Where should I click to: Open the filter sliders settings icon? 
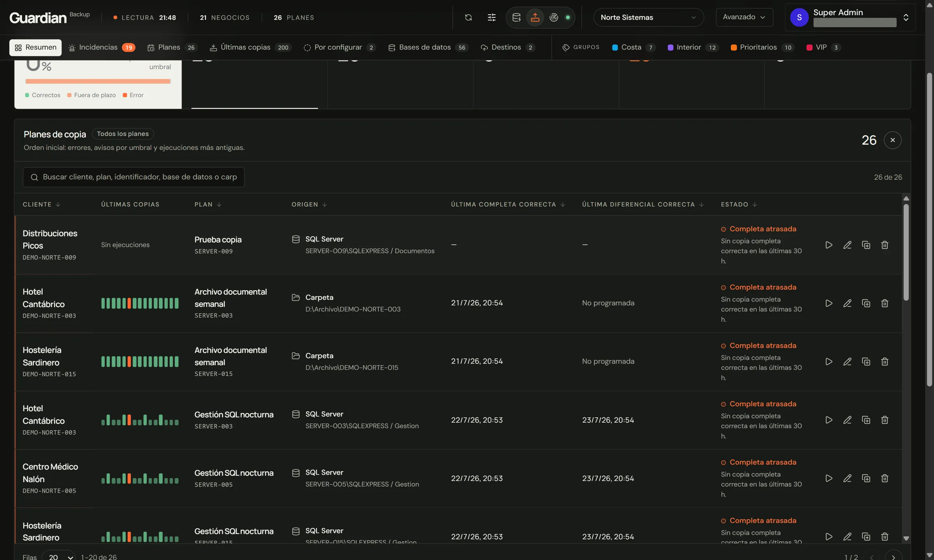click(x=492, y=17)
